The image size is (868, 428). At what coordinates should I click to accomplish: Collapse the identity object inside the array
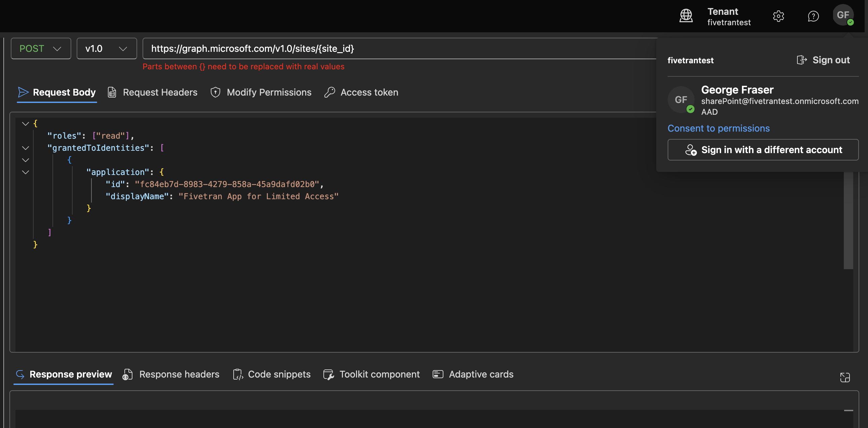pyautogui.click(x=25, y=160)
